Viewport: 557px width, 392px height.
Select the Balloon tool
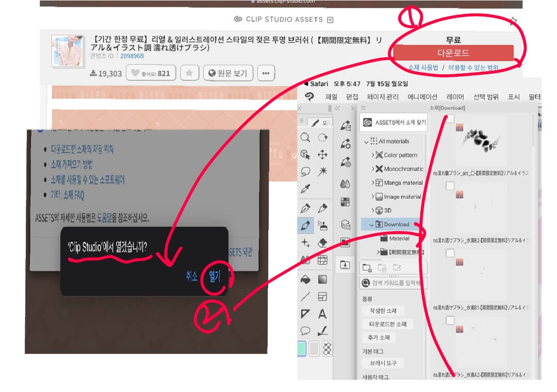305,331
